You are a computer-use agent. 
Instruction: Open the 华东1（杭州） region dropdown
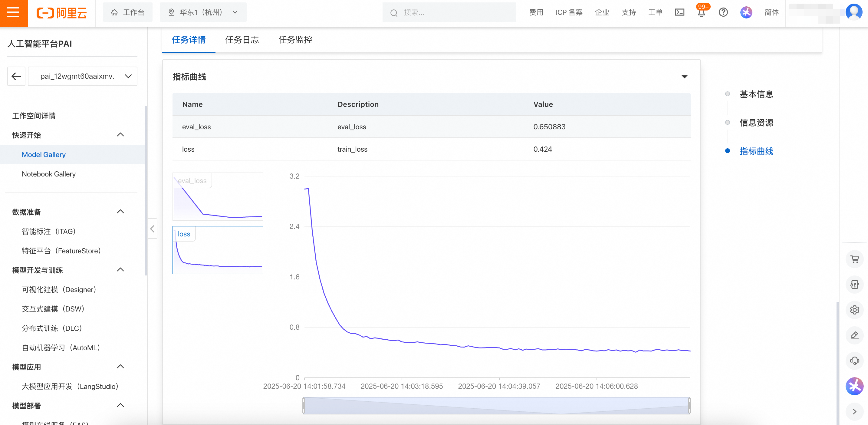tap(203, 12)
